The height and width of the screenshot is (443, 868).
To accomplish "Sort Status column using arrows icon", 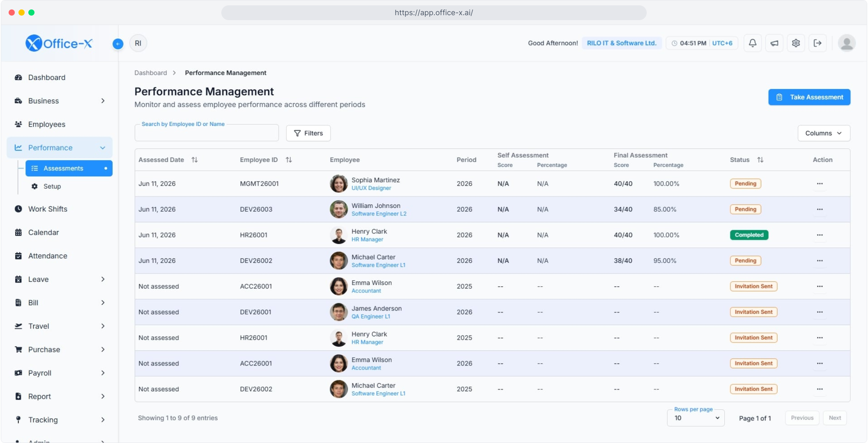I will pos(760,160).
